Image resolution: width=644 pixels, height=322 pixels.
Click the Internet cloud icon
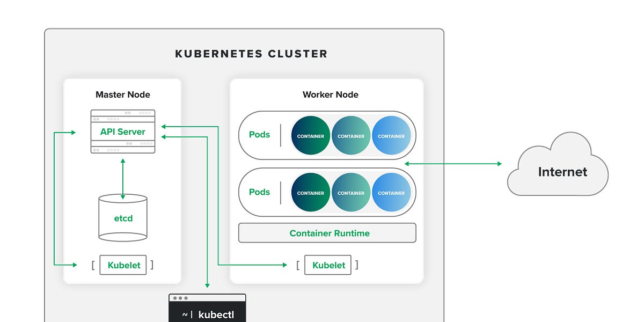point(558,164)
